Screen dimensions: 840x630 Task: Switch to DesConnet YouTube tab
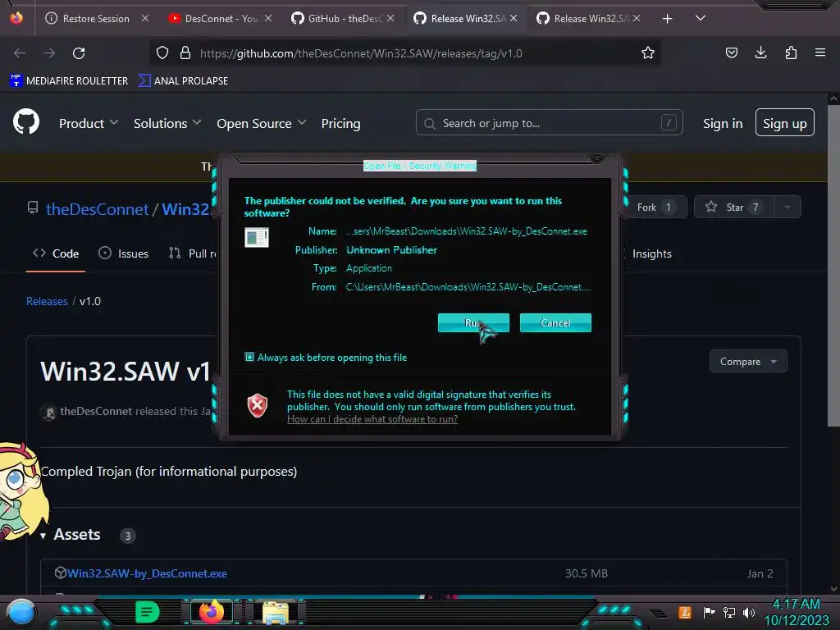point(220,18)
